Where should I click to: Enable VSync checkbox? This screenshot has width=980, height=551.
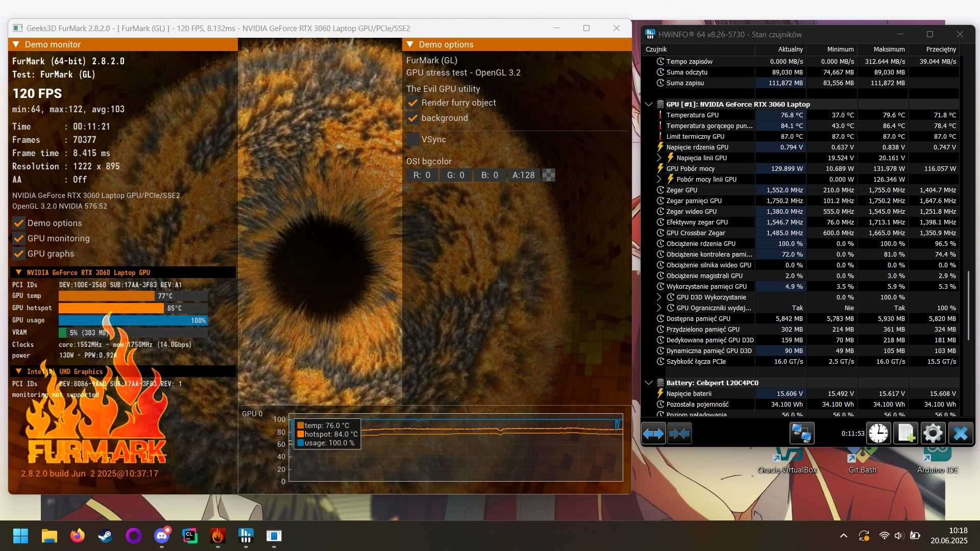413,139
